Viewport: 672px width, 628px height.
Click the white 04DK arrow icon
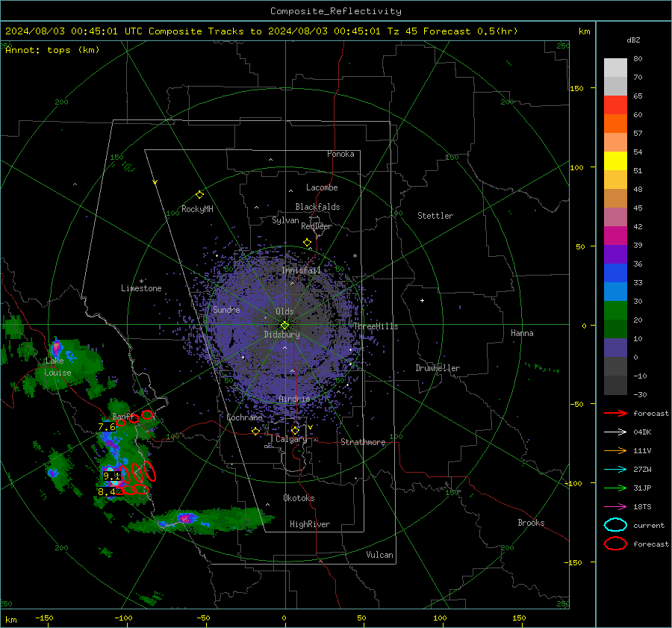tap(615, 432)
